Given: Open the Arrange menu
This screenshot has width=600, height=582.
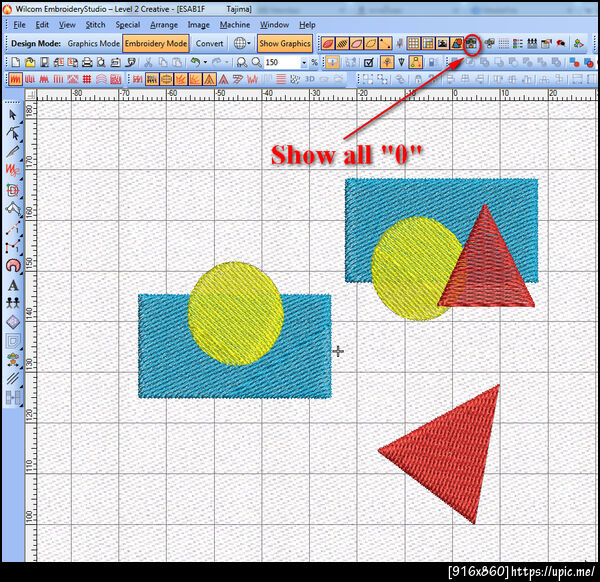Looking at the screenshot, I should point(164,25).
